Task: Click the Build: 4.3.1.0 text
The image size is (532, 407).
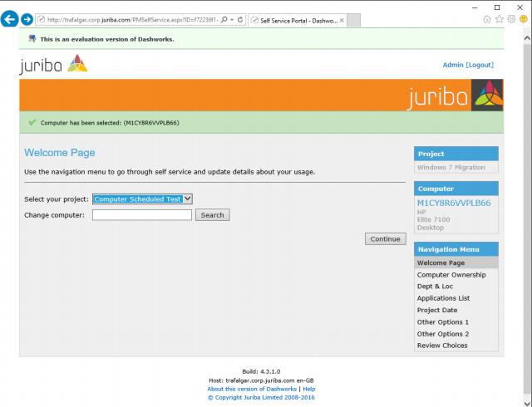Action: [261, 371]
